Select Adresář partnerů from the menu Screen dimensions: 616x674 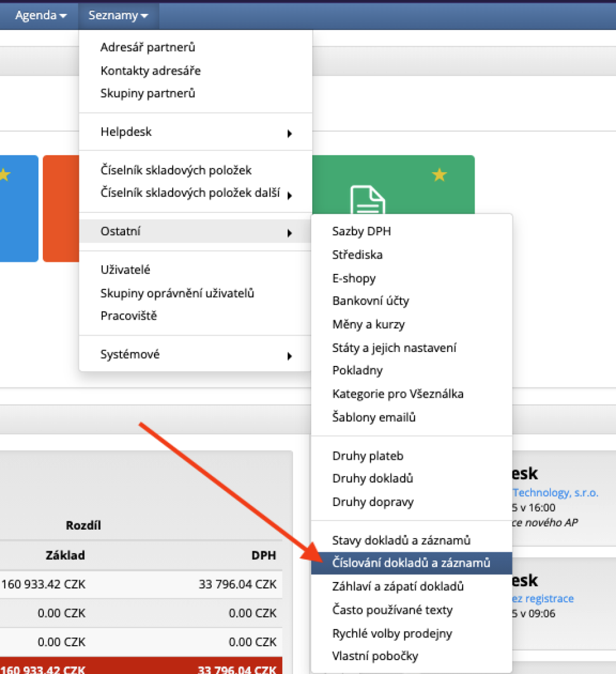[x=148, y=48]
